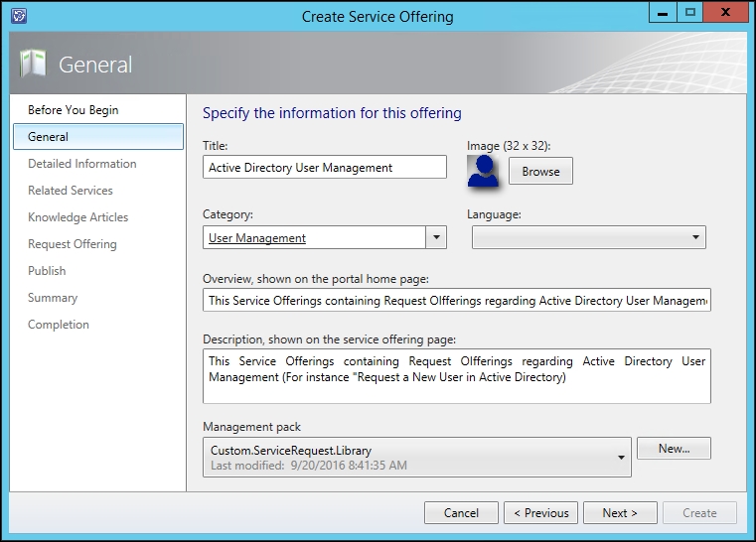The height and width of the screenshot is (542, 756).
Task: Select the Detailed Information step
Action: click(x=82, y=164)
